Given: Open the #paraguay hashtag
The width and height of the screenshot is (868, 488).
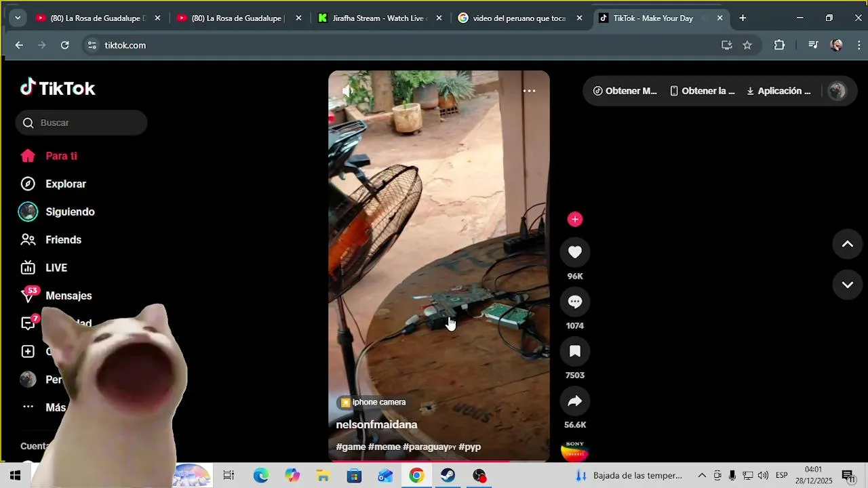Looking at the screenshot, I should pyautogui.click(x=429, y=447).
